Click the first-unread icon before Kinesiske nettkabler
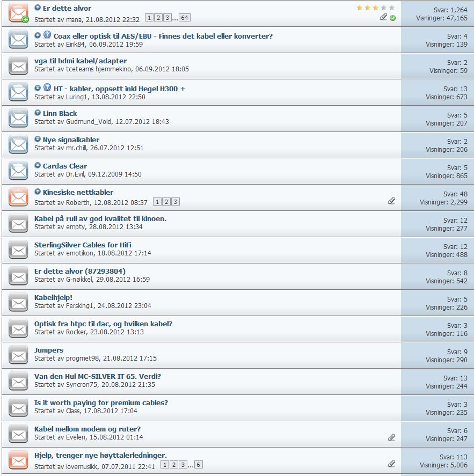474x476 pixels. 38,192
